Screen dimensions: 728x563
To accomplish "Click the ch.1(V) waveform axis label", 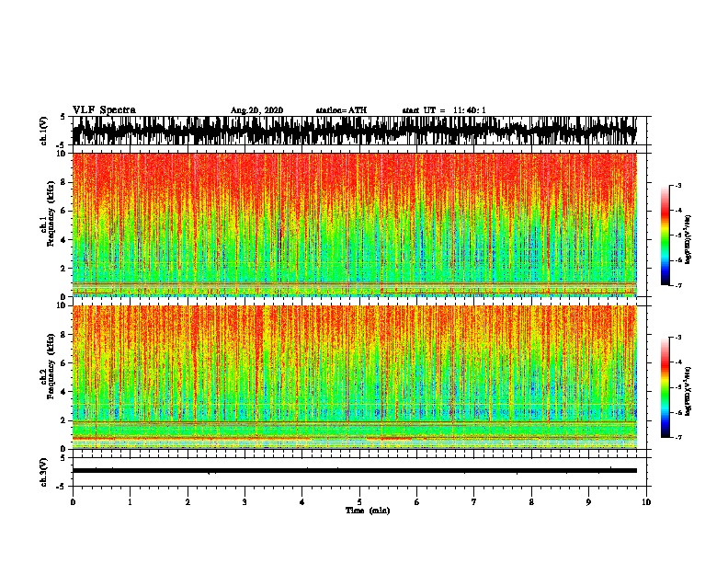I will tap(43, 131).
